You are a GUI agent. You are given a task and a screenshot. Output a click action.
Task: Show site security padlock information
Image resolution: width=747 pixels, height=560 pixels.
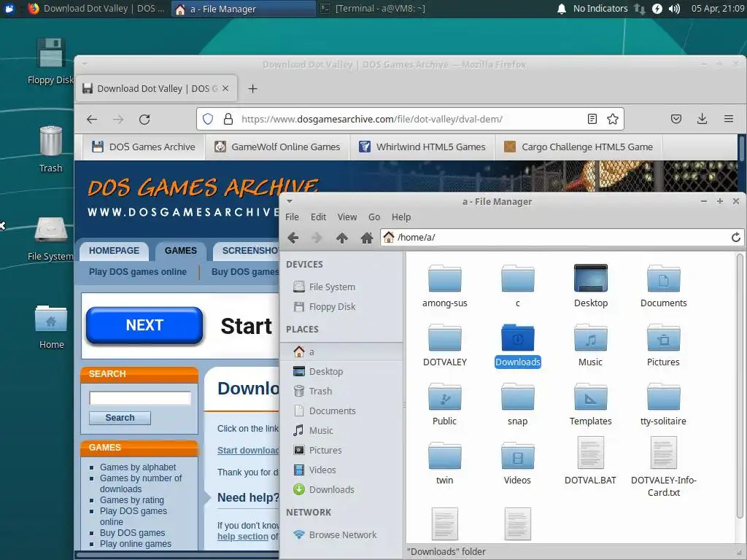228,119
